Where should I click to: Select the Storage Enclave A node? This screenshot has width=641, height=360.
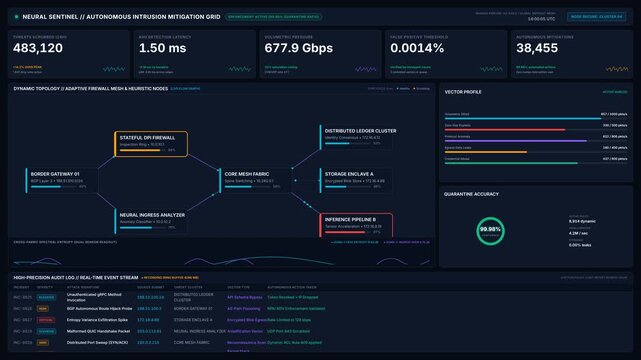pyautogui.click(x=356, y=180)
